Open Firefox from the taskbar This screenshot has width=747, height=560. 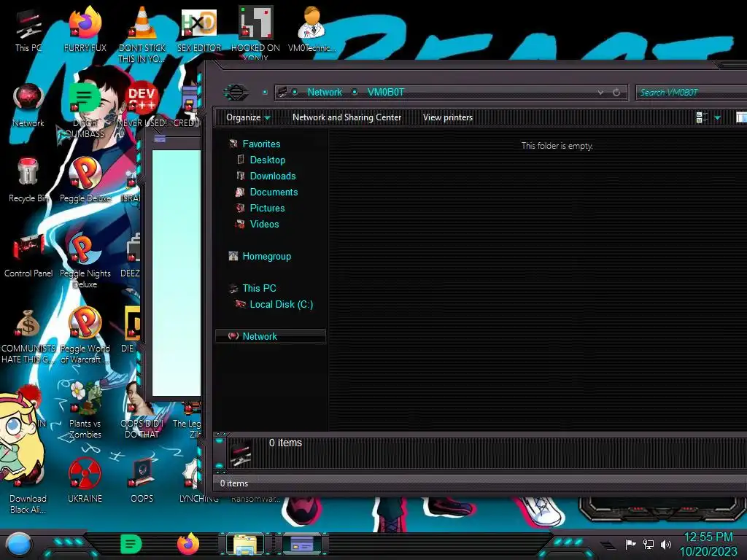point(188,544)
